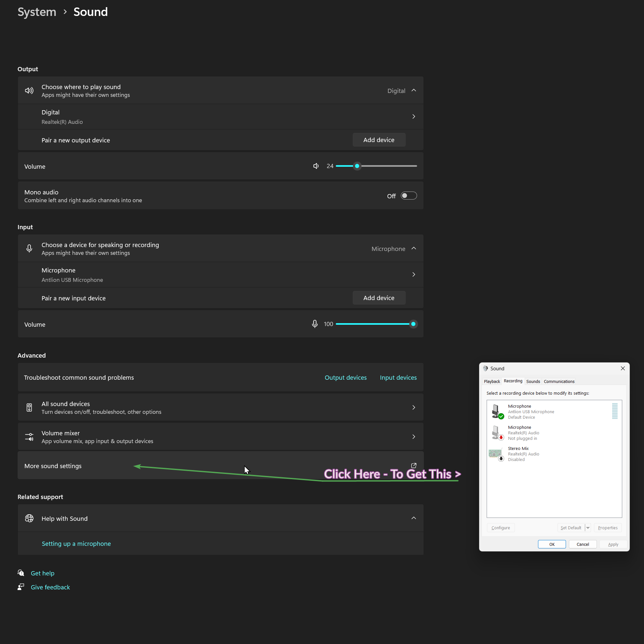This screenshot has width=644, height=644.
Task: Click the 'Default Device' status text
Action: click(x=521, y=417)
